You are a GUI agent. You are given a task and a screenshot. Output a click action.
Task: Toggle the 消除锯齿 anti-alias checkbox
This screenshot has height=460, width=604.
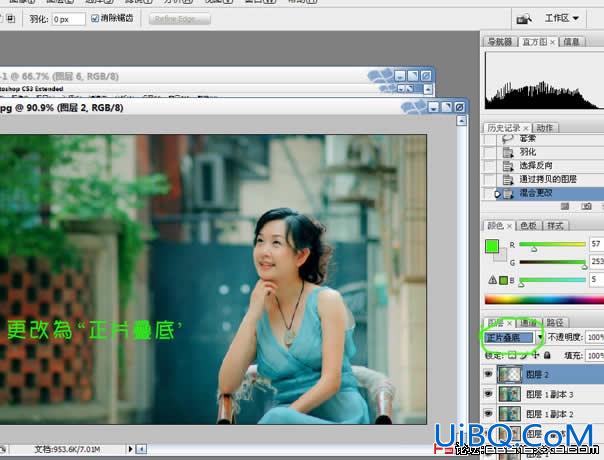tap(95, 18)
